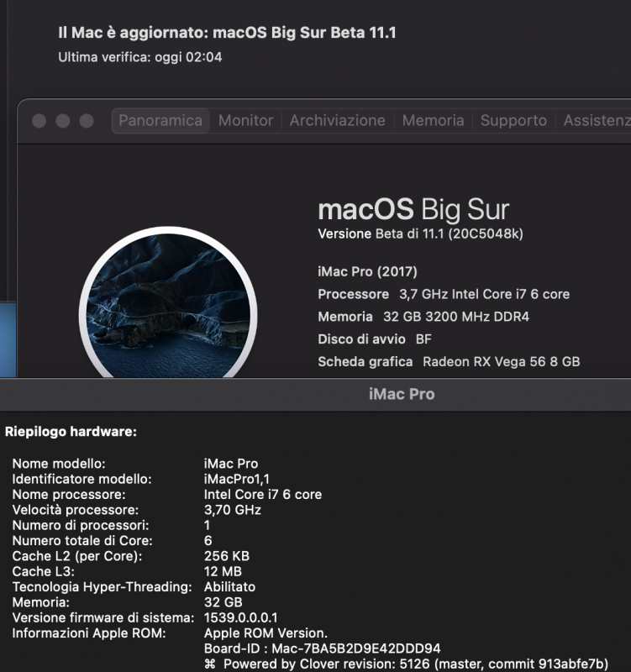Image resolution: width=631 pixels, height=672 pixels.
Task: Click the 'Scheda grafica' label
Action: point(365,362)
